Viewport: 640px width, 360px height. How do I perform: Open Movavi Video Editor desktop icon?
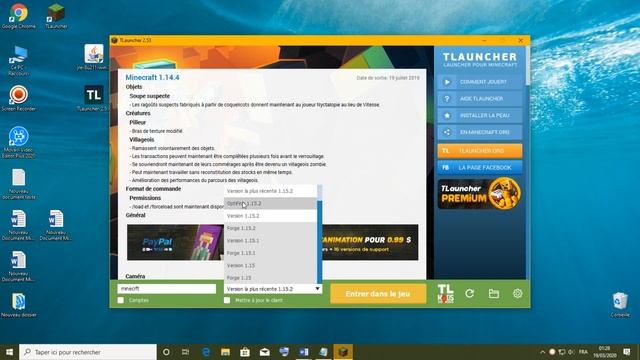point(18,142)
